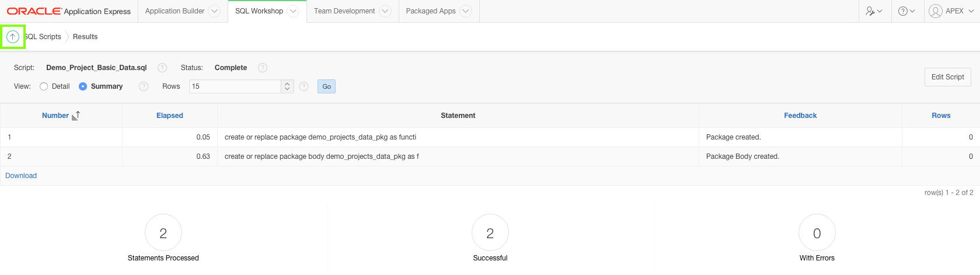This screenshot has width=980, height=275.
Task: Click the up arrow breadcrumb icon
Action: point(12,37)
